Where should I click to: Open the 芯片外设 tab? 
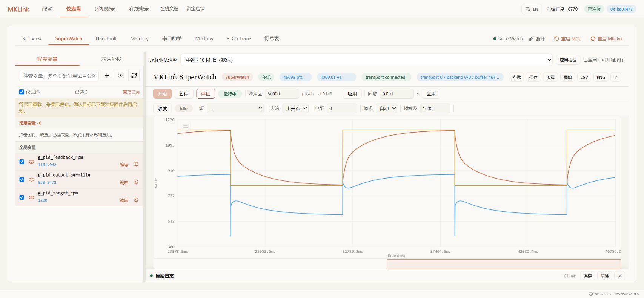[x=111, y=59]
